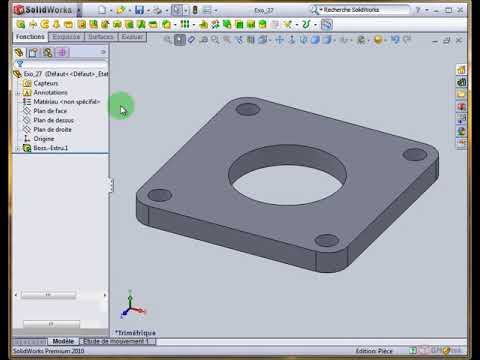Click the Curves icon with green S-shape
This screenshot has height=360, width=480.
click(x=306, y=24)
